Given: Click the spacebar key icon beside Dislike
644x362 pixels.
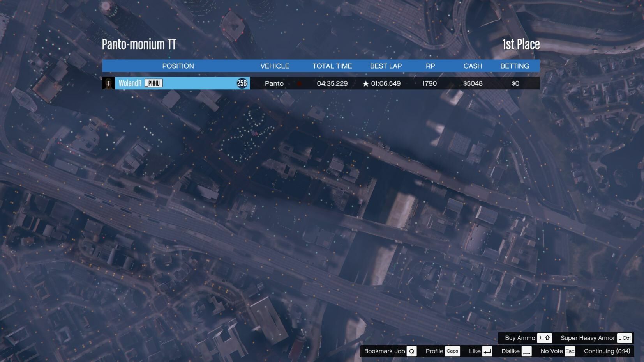Looking at the screenshot, I should 526,351.
